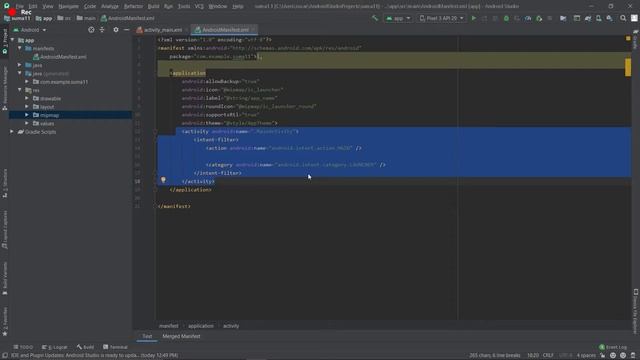The image size is (640, 360).
Task: Collapse the app module tree node
Action: click(x=12, y=40)
